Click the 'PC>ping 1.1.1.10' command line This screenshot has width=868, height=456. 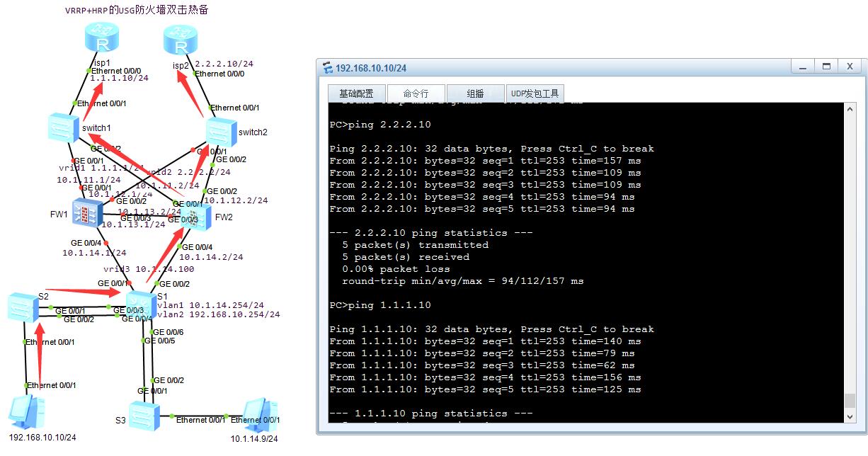coord(380,305)
